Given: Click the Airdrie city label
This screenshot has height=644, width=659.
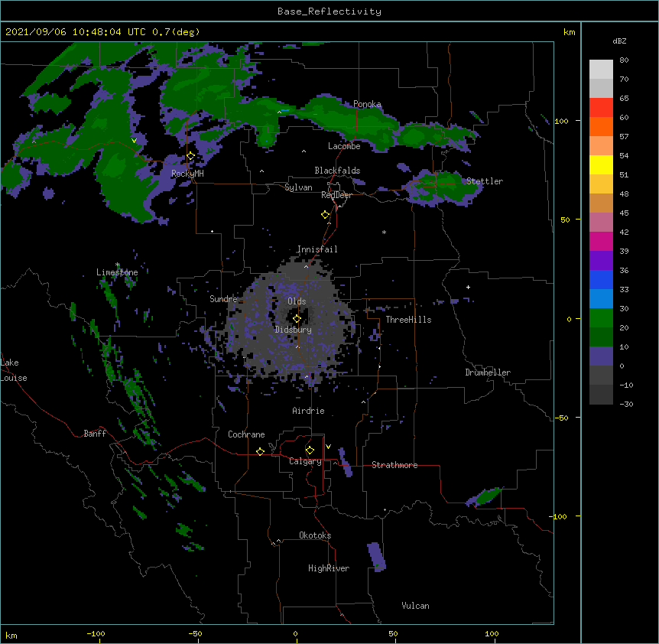Looking at the screenshot, I should click(x=309, y=411).
